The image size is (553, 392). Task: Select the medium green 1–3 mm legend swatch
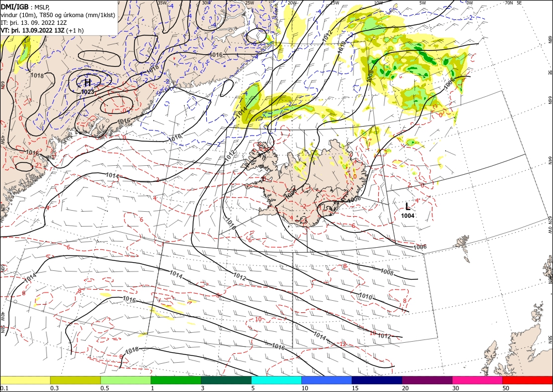point(176,380)
